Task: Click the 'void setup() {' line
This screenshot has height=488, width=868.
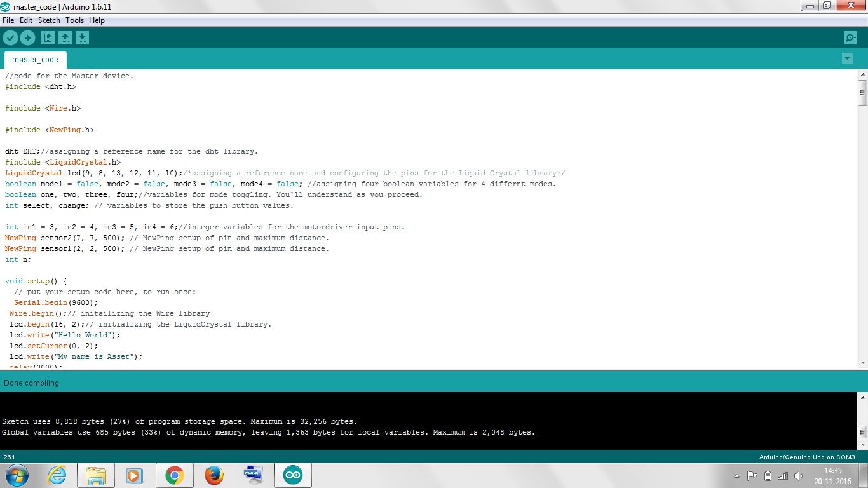Action: [36, 281]
